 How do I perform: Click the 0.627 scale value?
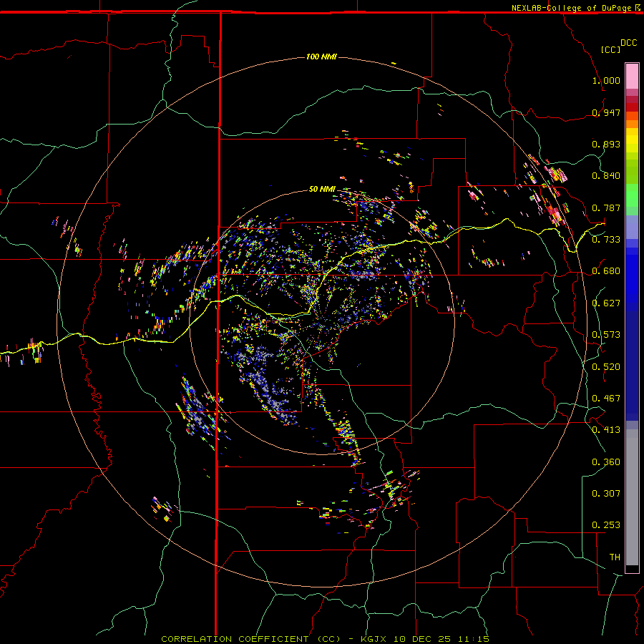pyautogui.click(x=606, y=303)
